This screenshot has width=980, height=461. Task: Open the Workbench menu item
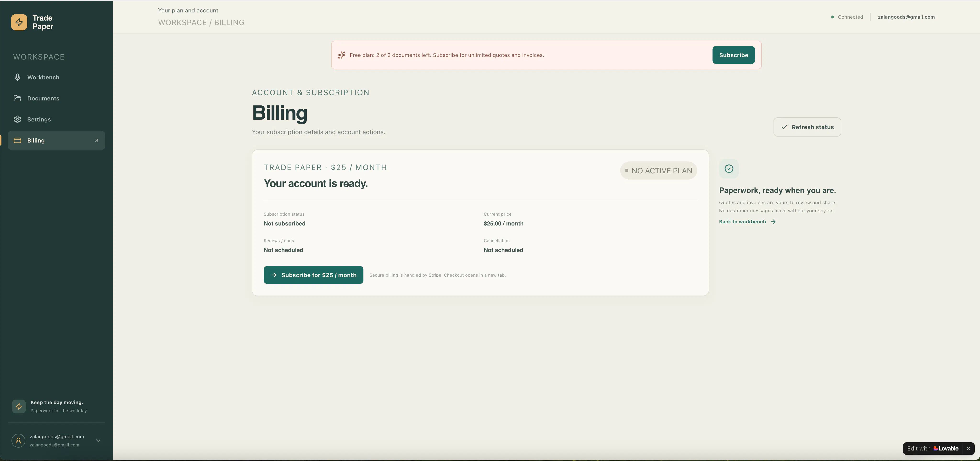click(56, 77)
